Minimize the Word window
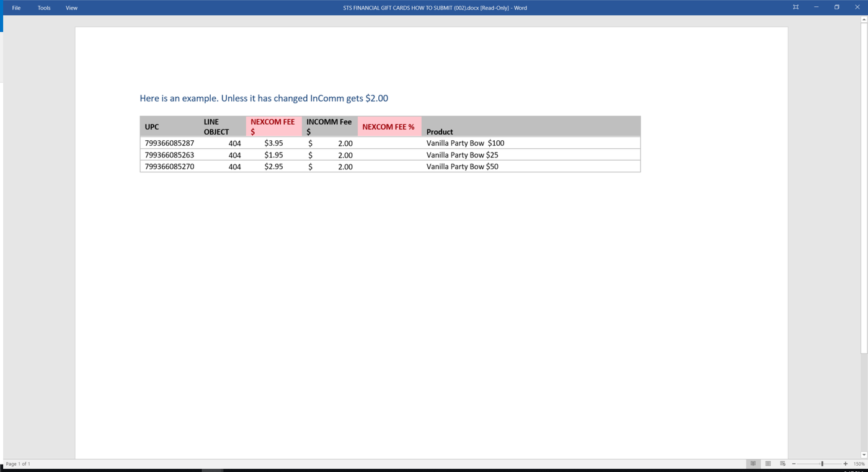This screenshot has width=868, height=472. 816,7
